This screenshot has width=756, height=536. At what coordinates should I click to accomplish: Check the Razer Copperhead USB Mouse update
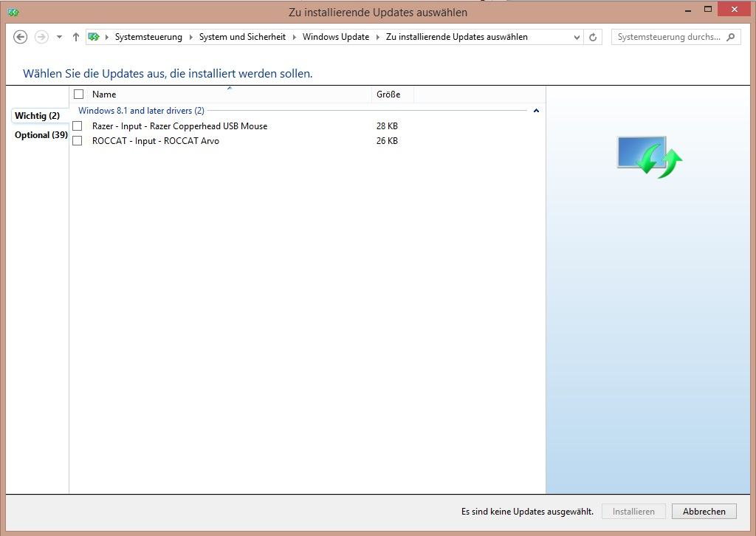click(x=77, y=126)
